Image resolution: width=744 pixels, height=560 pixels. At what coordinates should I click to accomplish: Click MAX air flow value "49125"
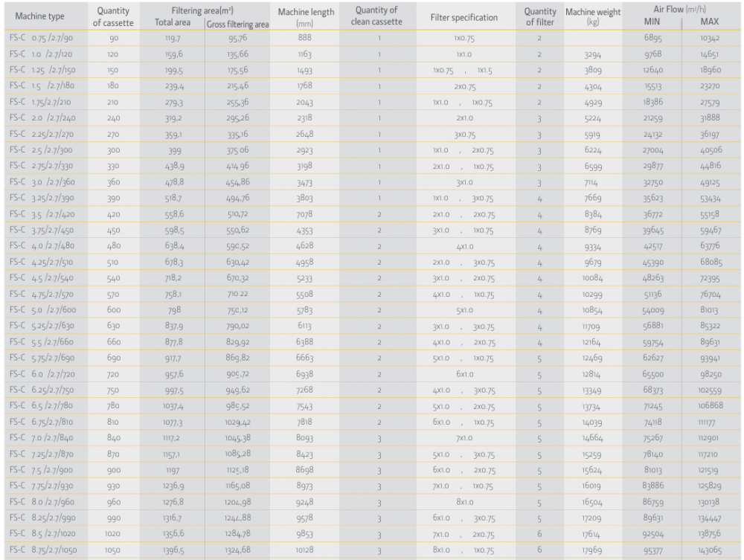(x=710, y=182)
